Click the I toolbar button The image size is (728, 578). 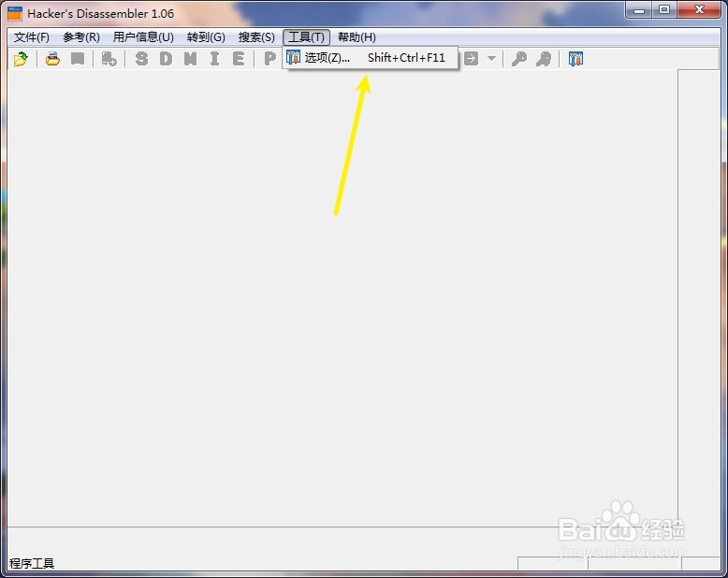214,59
